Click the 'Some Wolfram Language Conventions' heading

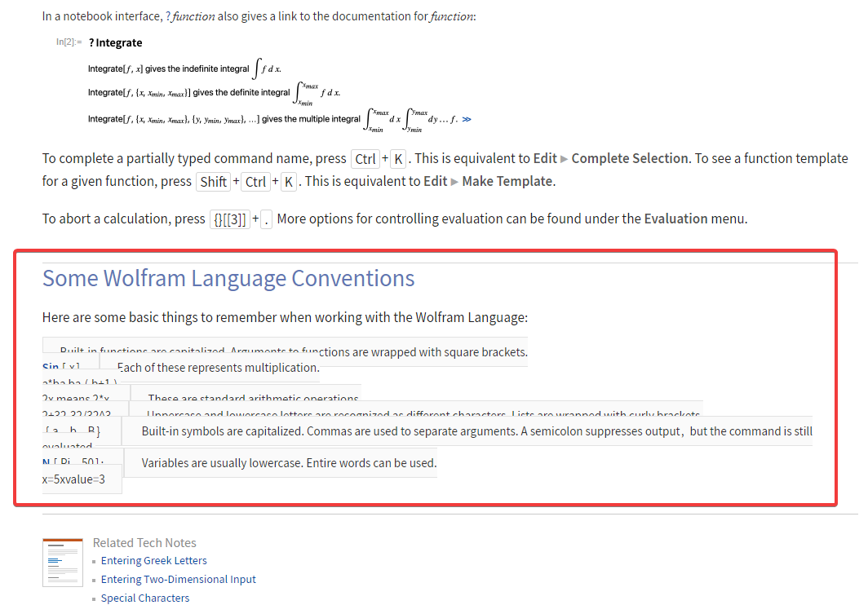point(228,278)
